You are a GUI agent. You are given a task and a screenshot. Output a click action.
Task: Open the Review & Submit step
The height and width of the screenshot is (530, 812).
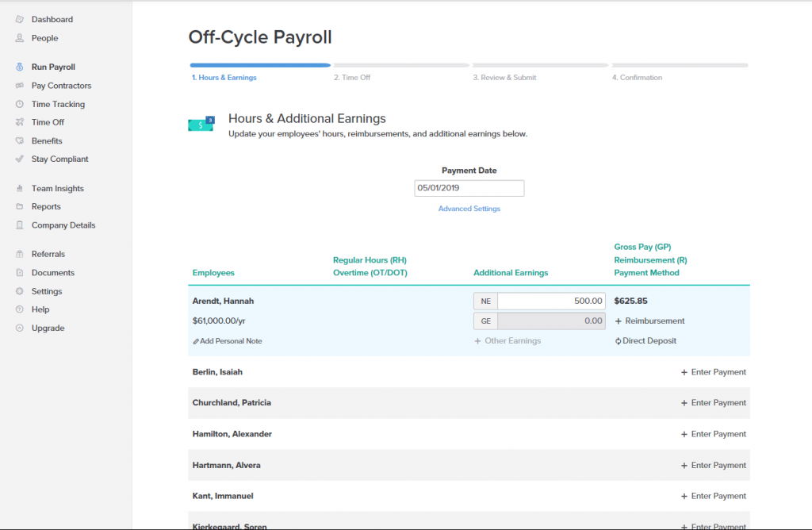pos(507,77)
